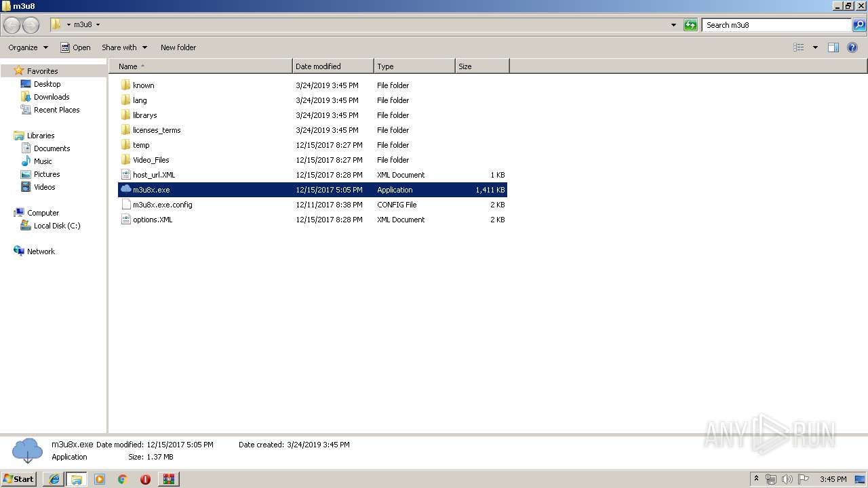The height and width of the screenshot is (488, 868).
Task: Select the known folder icon
Action: click(x=125, y=85)
